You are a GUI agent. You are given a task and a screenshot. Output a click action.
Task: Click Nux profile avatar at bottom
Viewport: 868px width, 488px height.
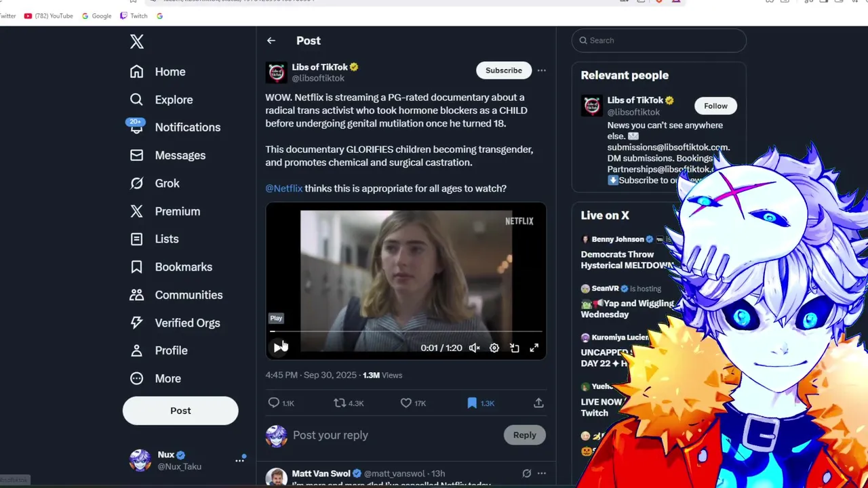click(140, 460)
